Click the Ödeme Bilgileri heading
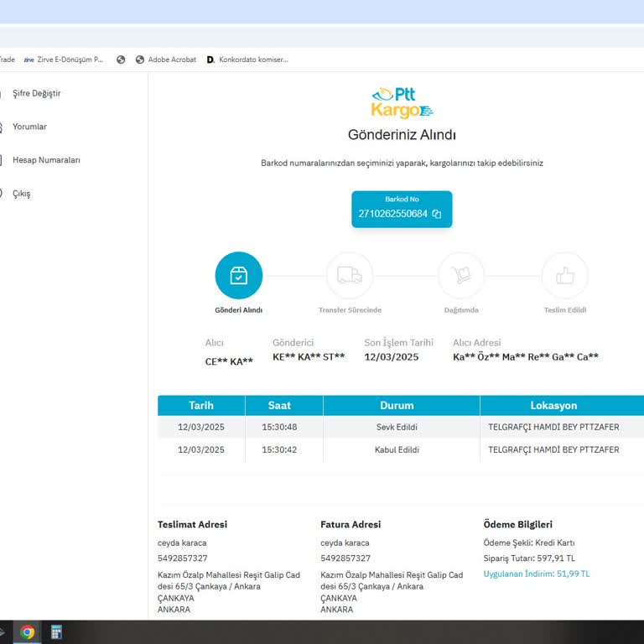Image resolution: width=644 pixels, height=644 pixels. [x=517, y=524]
